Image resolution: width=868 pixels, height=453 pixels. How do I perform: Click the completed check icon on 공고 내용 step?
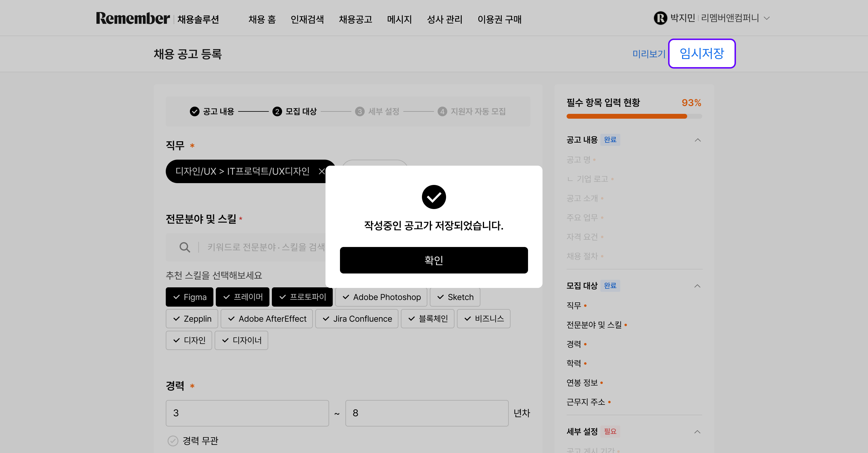click(194, 111)
